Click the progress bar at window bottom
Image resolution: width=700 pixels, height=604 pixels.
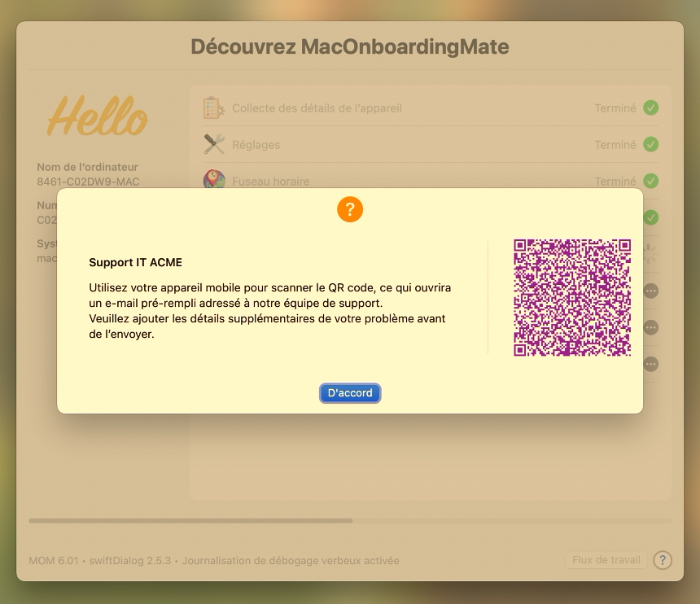pyautogui.click(x=350, y=520)
